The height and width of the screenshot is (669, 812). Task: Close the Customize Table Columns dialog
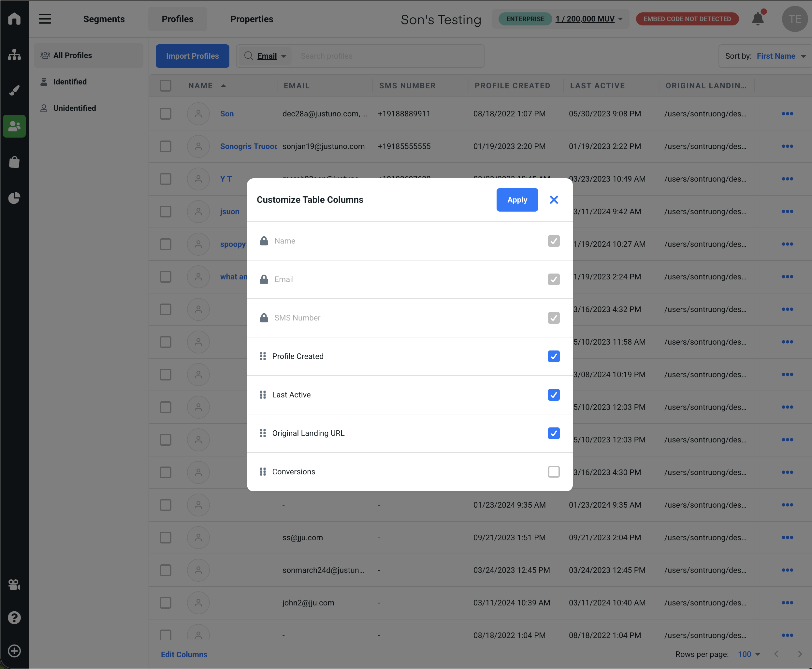click(554, 200)
